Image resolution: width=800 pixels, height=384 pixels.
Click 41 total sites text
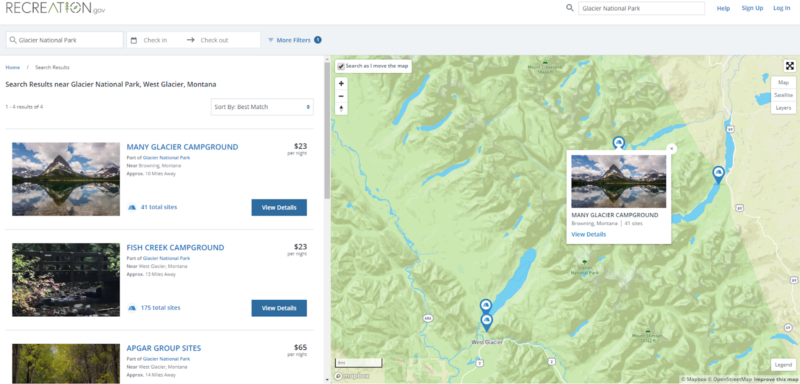point(159,207)
